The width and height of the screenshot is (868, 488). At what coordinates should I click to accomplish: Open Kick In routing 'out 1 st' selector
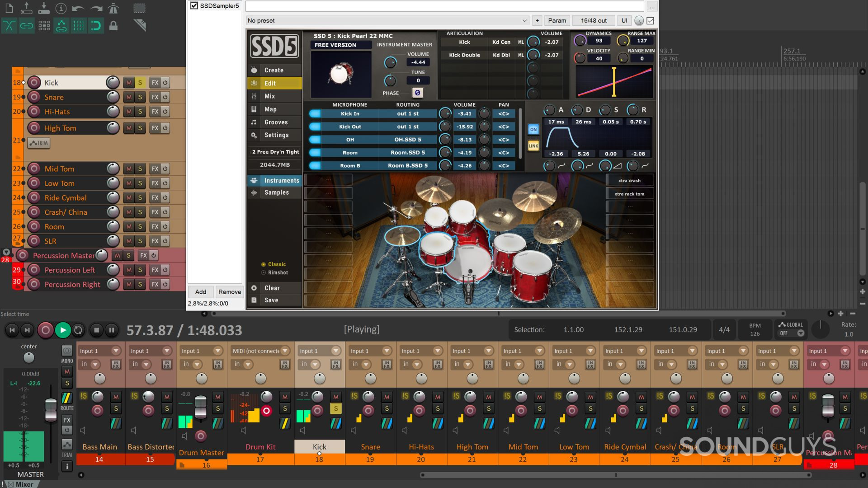408,114
